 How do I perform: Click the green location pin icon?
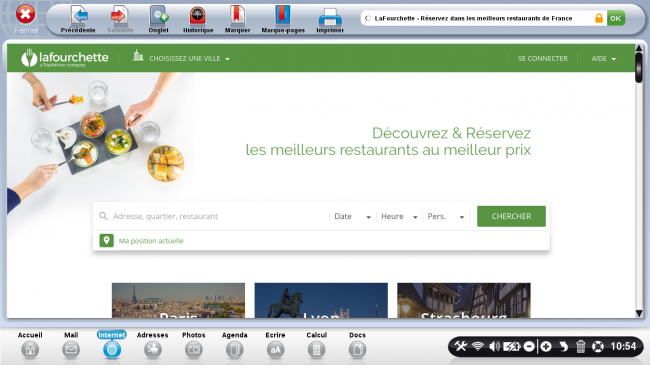coord(107,241)
